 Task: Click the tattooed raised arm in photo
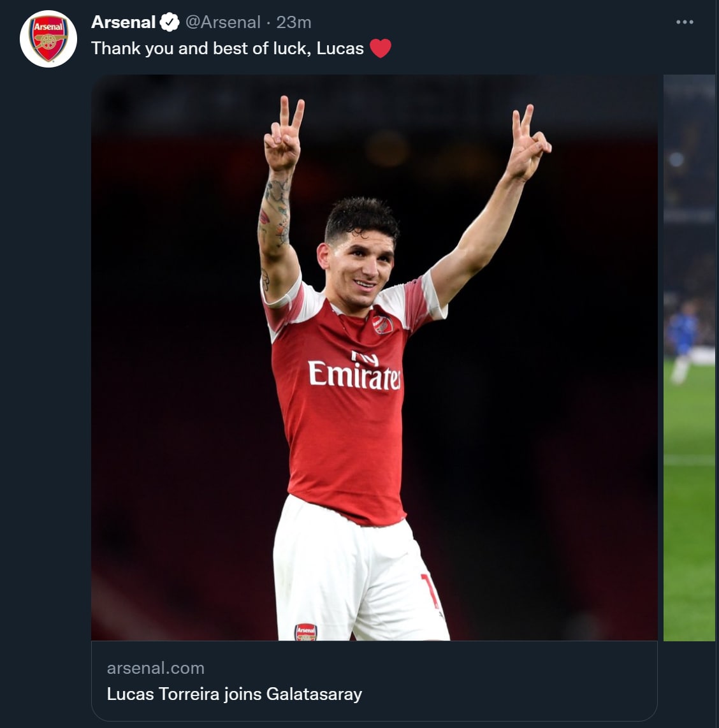[275, 217]
